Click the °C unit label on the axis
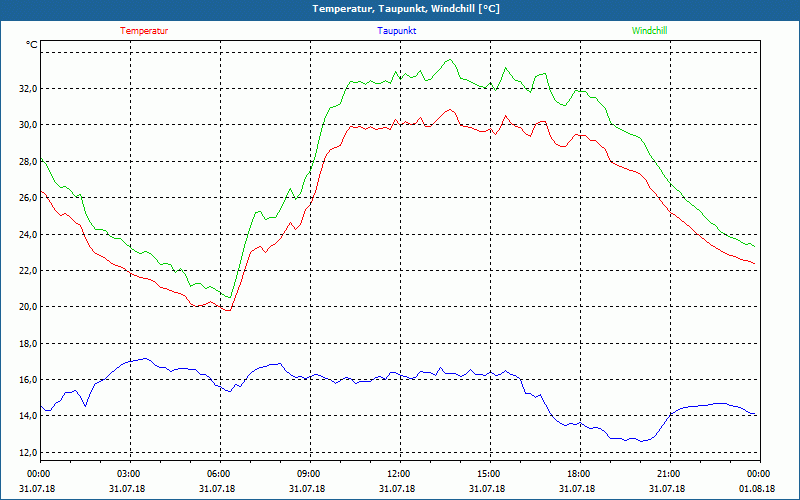The height and width of the screenshot is (500, 800). coord(32,45)
